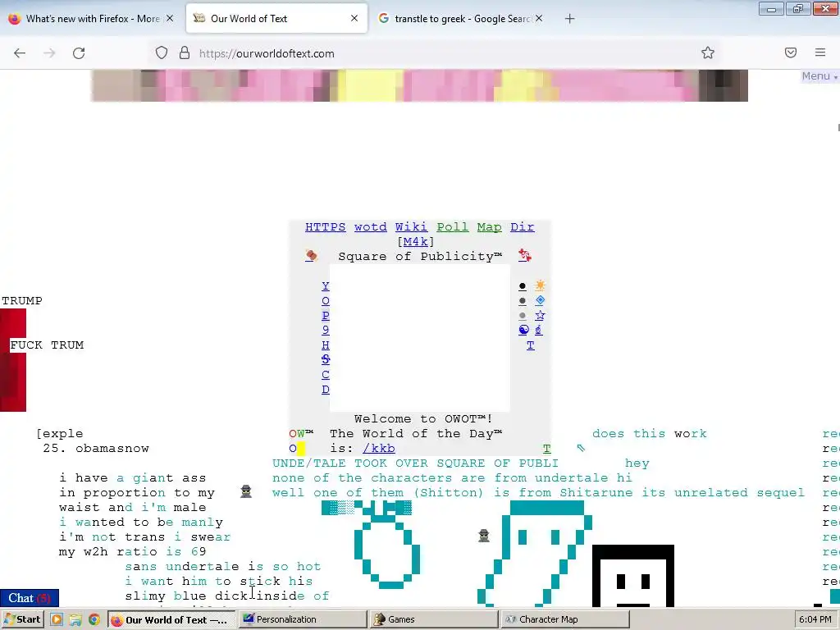The image size is (840, 630).
Task: Click the brown stamp icon beside Square of Publicity
Action: click(x=311, y=256)
